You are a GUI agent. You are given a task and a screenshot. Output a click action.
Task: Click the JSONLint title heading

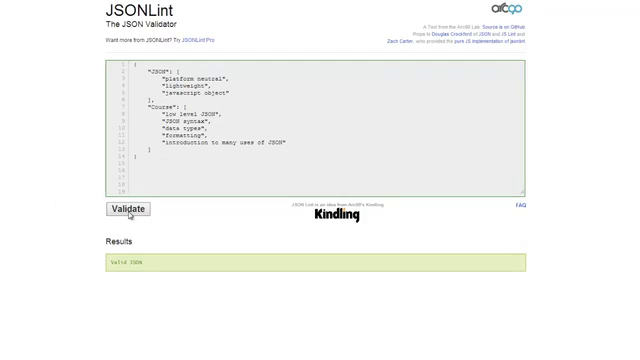(x=139, y=10)
